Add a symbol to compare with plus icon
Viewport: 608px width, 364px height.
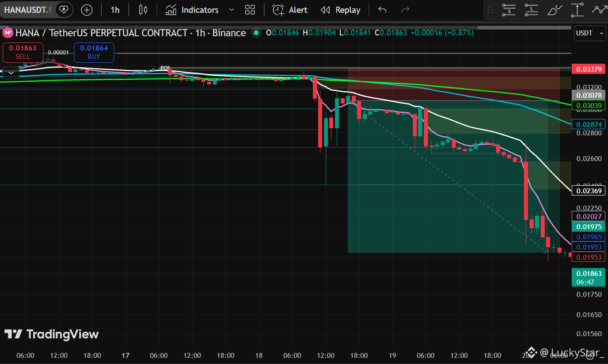click(87, 10)
